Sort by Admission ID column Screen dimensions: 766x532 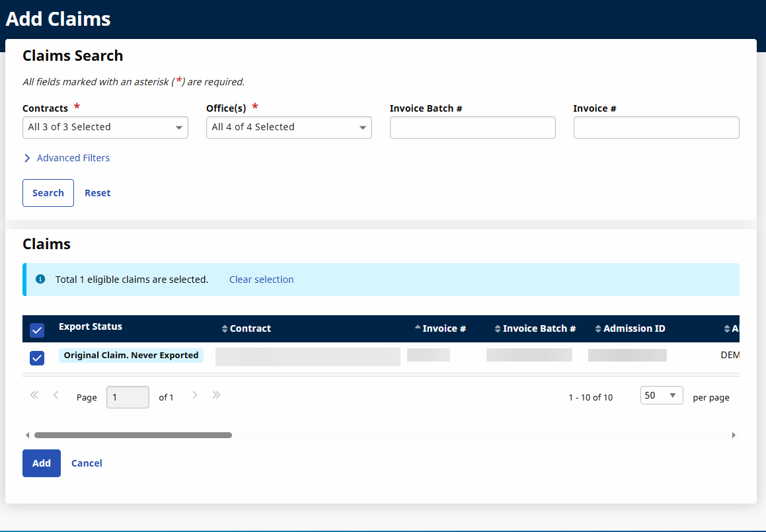click(630, 328)
